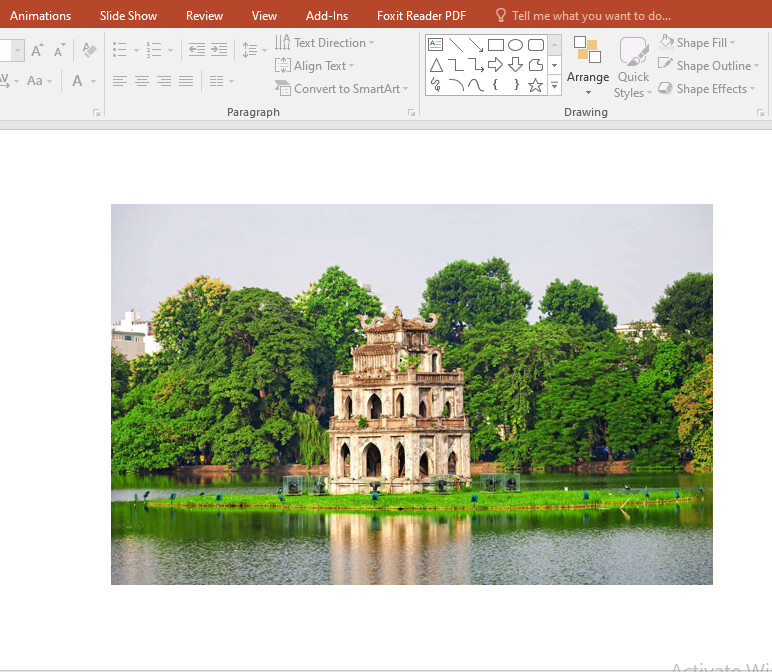Select the snipped corner rectangle shape
The width and height of the screenshot is (772, 672).
coord(536,65)
